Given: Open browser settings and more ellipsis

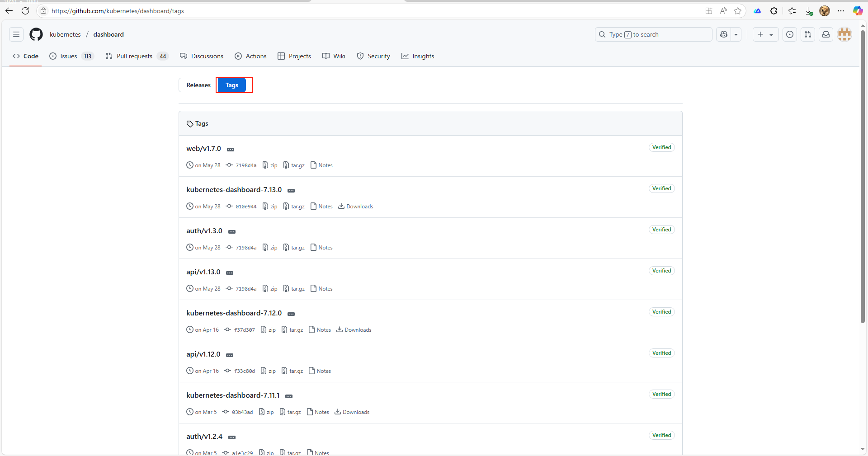Looking at the screenshot, I should [841, 11].
